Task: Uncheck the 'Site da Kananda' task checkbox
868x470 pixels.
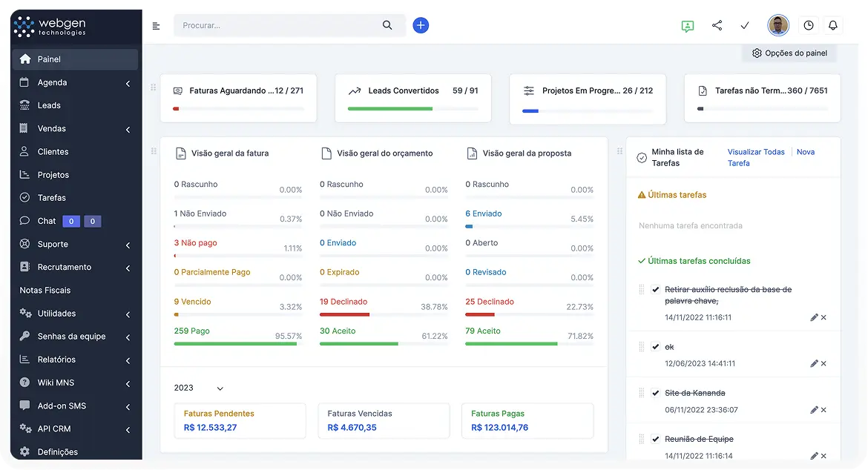Action: coord(656,393)
